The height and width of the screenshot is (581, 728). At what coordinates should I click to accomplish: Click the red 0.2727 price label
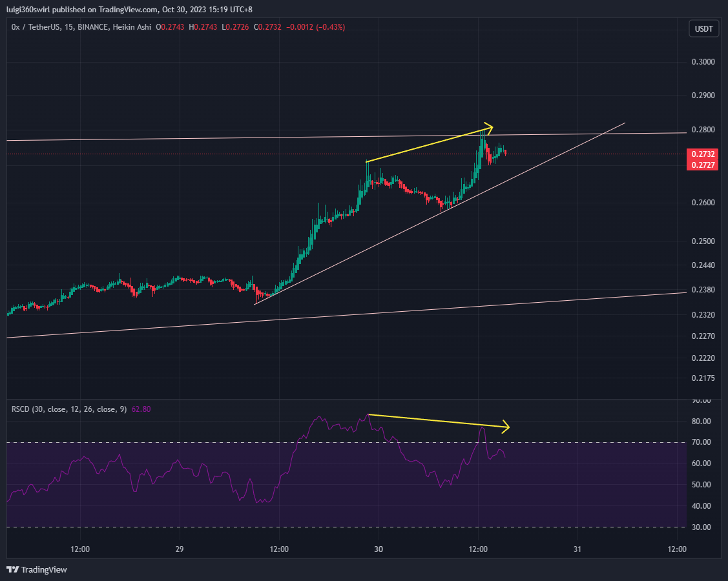point(702,165)
